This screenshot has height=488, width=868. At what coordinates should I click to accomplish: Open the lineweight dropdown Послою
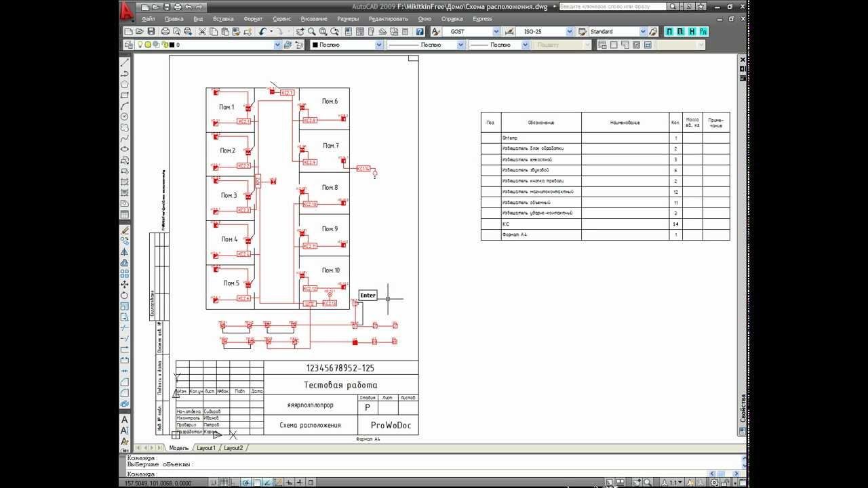point(525,45)
